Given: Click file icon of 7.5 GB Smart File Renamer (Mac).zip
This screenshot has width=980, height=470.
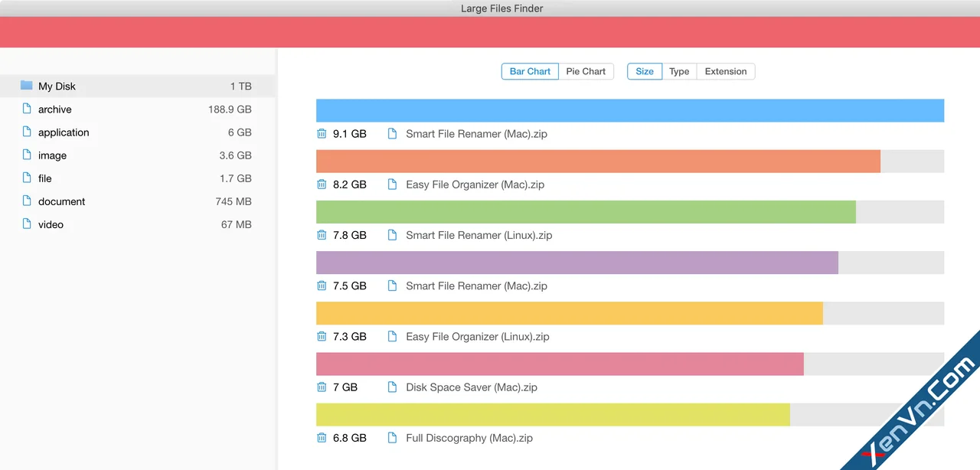Looking at the screenshot, I should pos(393,286).
